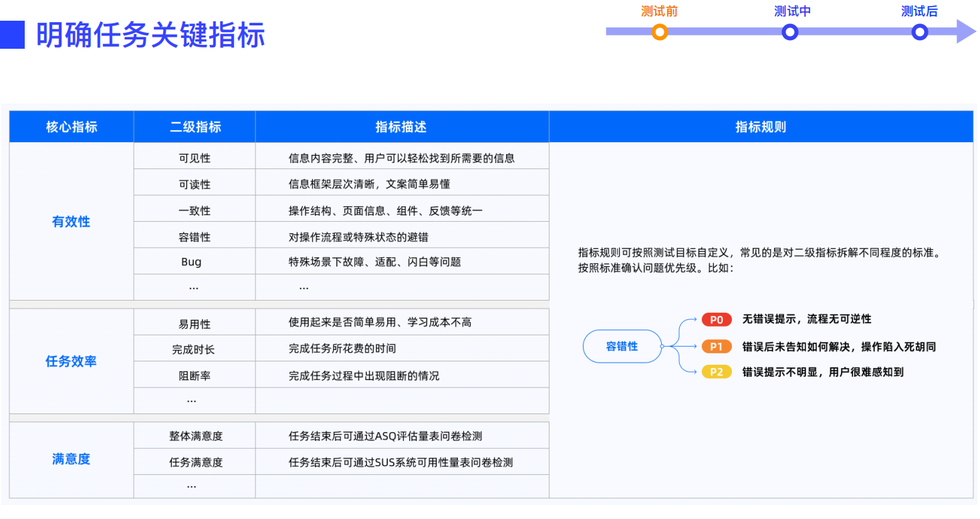The height and width of the screenshot is (519, 980).
Task: Select the 测试中 stage marker dot
Action: 789,31
